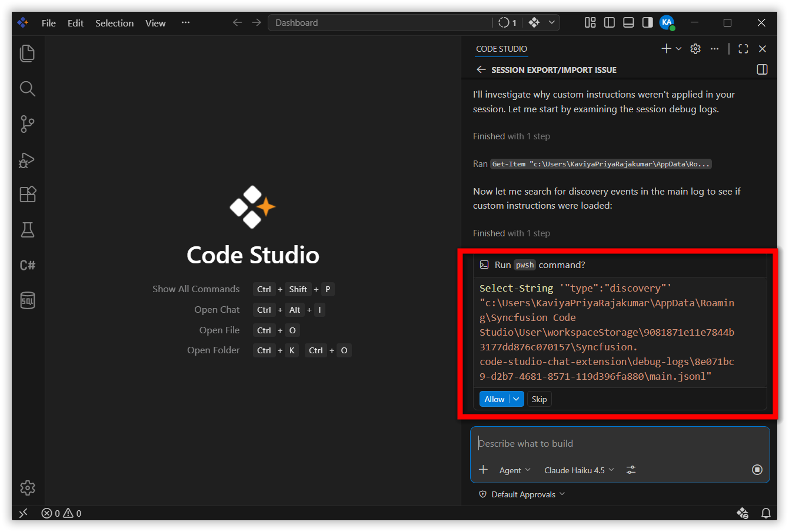Screen dimensions: 789x532
Task: Allow the pwsh command to run
Action: coord(494,399)
